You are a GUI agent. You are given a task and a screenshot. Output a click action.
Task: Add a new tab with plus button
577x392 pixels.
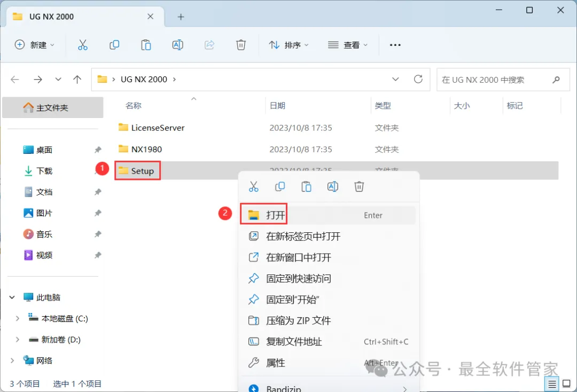click(x=181, y=17)
